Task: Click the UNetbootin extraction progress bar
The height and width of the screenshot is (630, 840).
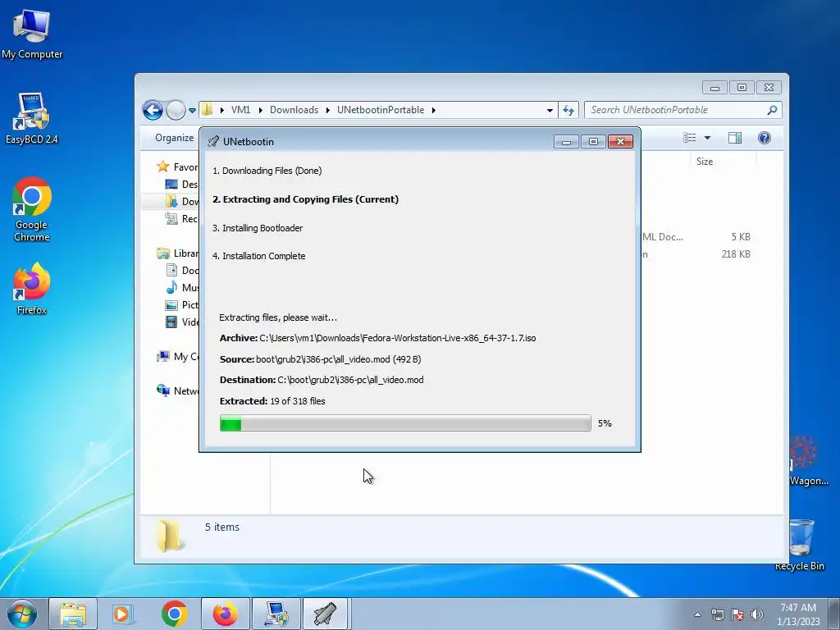Action: [x=405, y=423]
